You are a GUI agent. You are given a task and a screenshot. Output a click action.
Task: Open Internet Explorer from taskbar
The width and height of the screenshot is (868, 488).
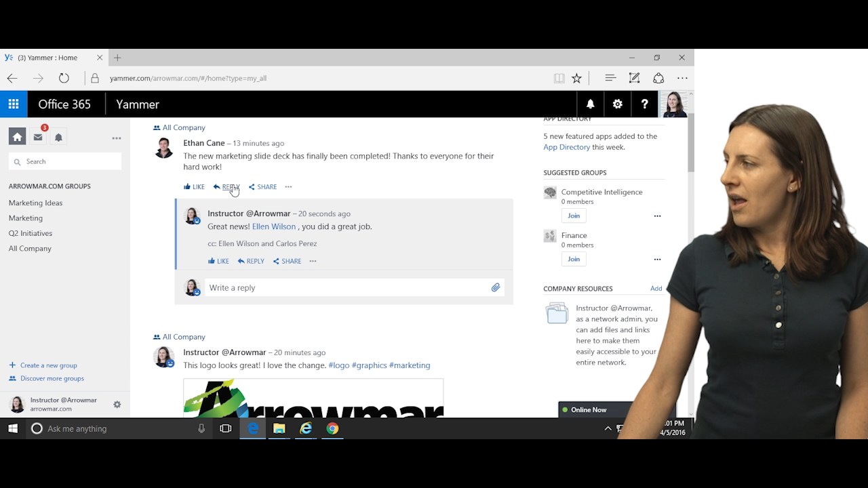306,428
